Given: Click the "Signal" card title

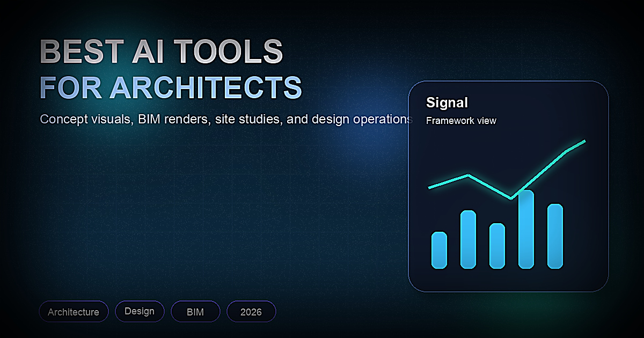Looking at the screenshot, I should coord(447,102).
